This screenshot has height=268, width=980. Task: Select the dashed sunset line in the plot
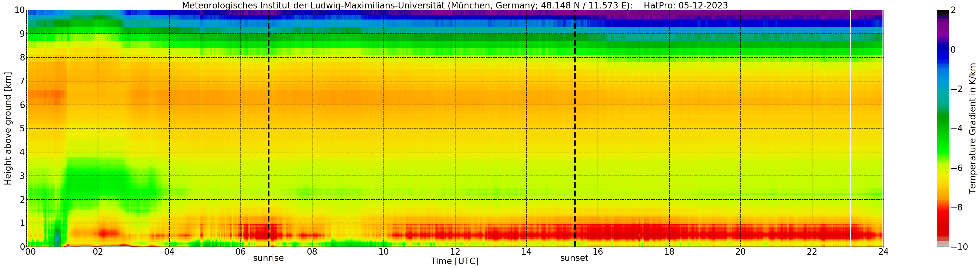tap(575, 128)
